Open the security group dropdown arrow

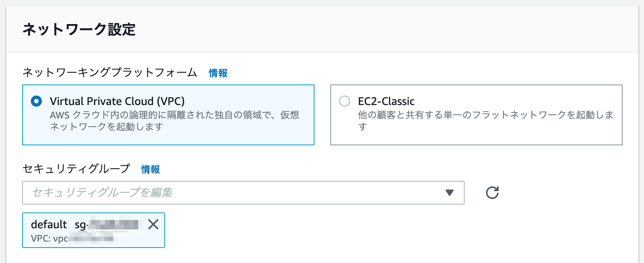(450, 193)
